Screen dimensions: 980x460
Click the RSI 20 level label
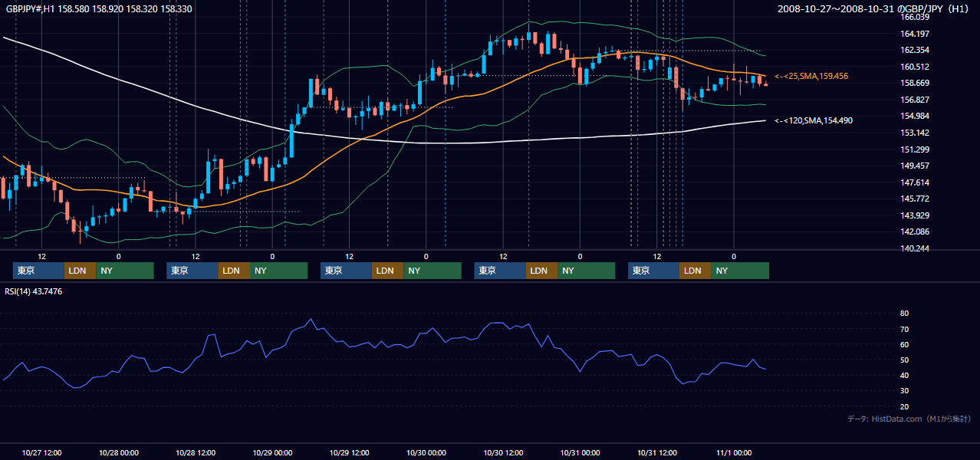pyautogui.click(x=904, y=406)
